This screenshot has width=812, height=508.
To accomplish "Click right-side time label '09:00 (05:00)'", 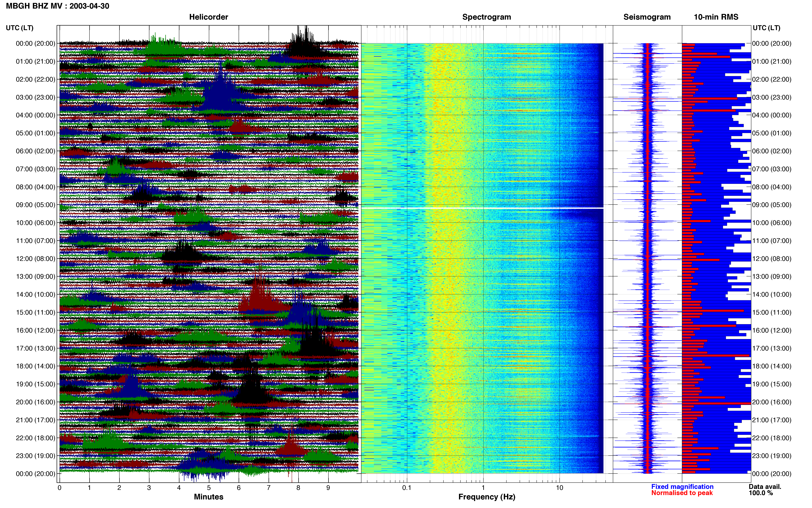I will click(x=772, y=205).
